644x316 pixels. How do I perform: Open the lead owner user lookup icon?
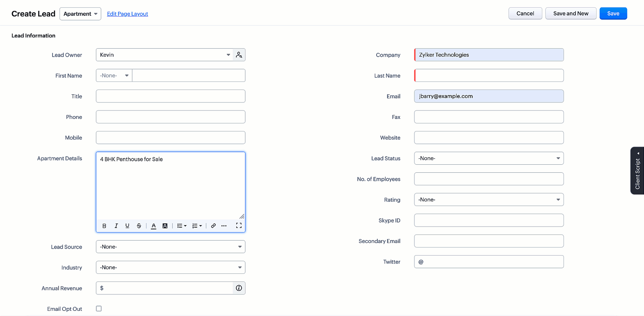239,55
